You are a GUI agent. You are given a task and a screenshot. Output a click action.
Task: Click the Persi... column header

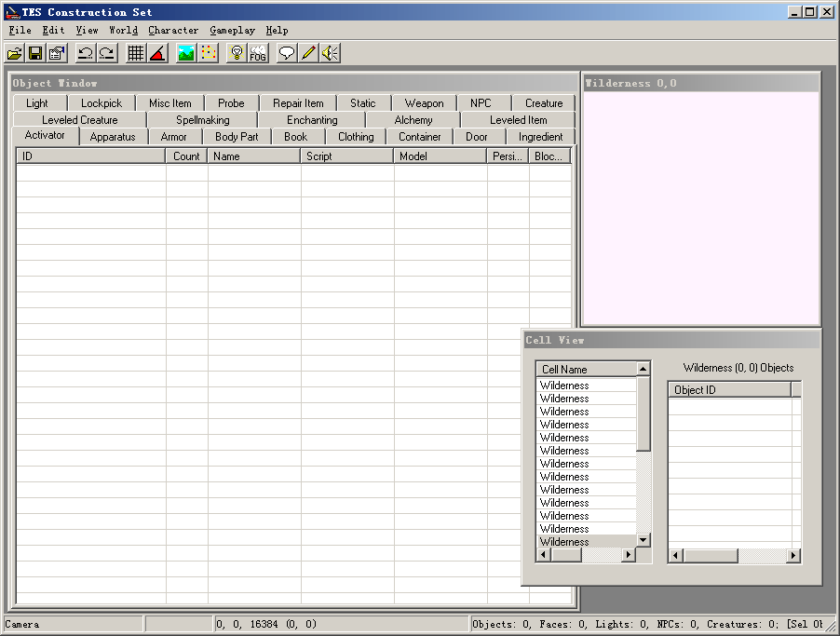[508, 156]
